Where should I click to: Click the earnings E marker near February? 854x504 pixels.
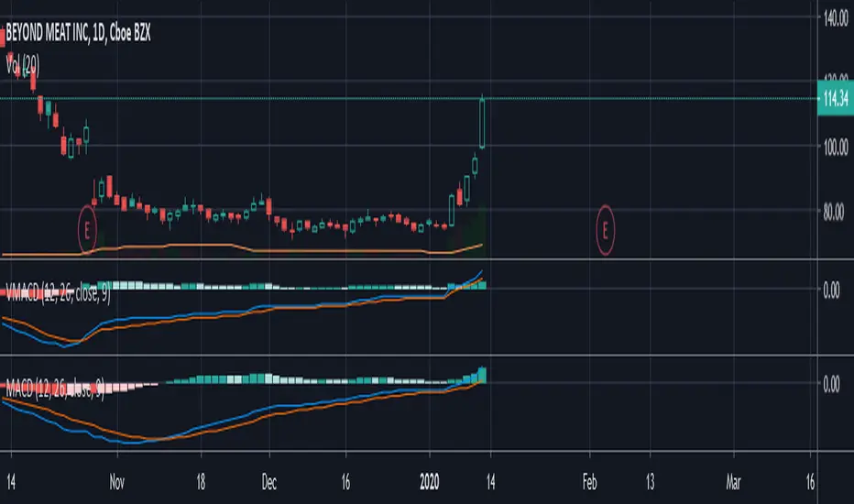click(x=605, y=230)
